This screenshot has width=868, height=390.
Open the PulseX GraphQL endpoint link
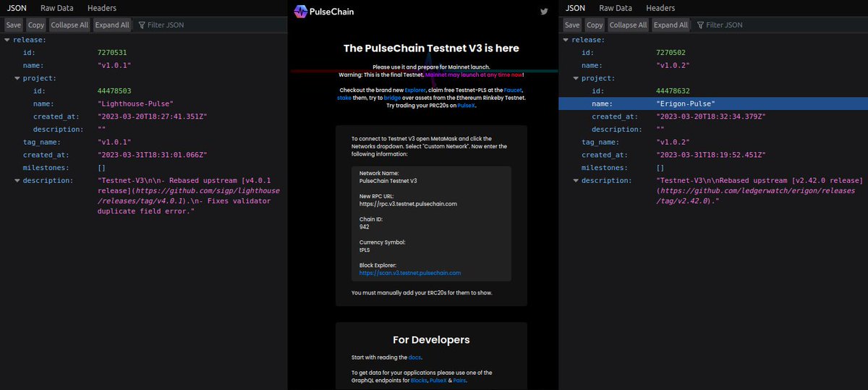[x=438, y=380]
